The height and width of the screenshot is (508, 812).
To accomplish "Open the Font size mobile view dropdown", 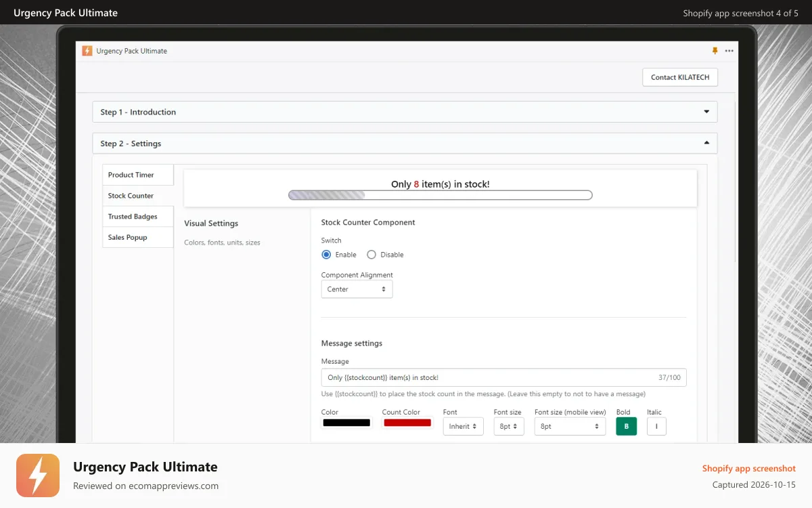I will tap(570, 426).
